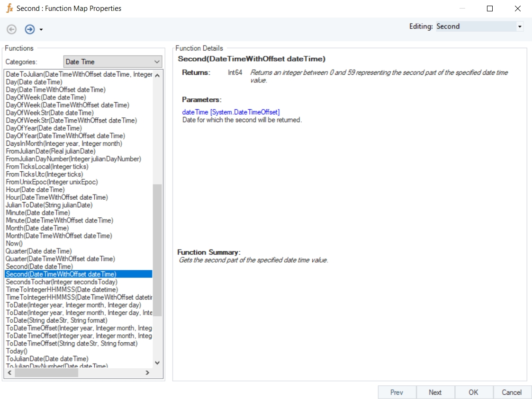The height and width of the screenshot is (399, 532).
Task: Click the Cancel button
Action: [512, 392]
